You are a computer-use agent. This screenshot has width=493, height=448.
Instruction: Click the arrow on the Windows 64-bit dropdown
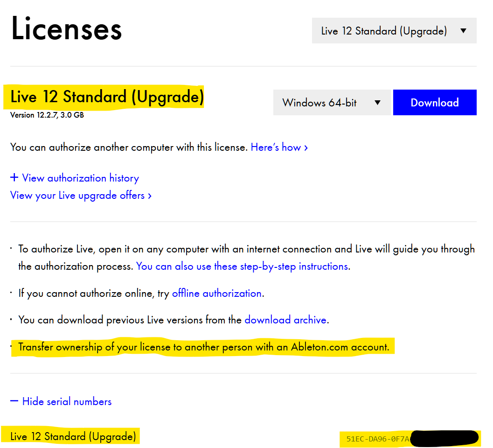coord(378,103)
